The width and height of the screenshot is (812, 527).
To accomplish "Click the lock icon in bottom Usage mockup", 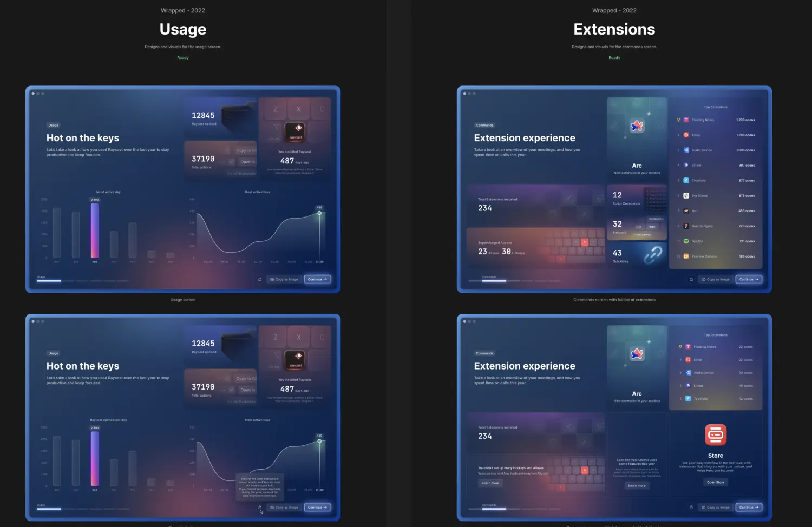I will 260,508.
